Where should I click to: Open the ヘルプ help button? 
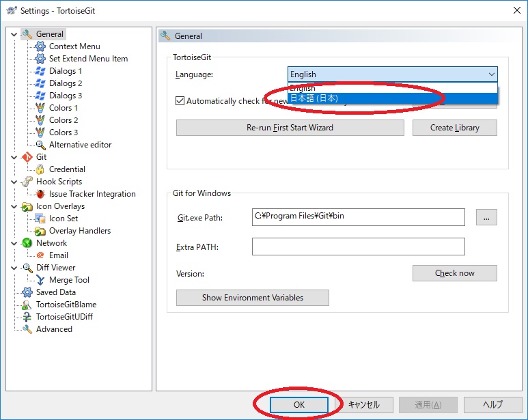(492, 405)
